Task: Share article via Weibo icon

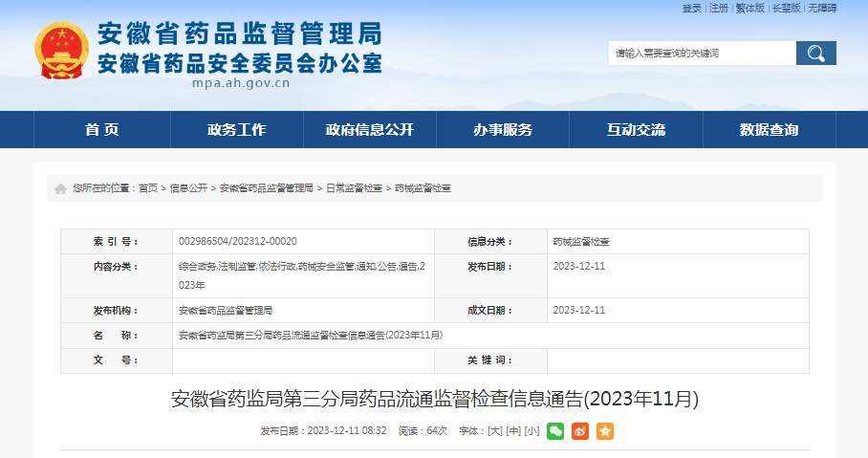Action: [580, 431]
